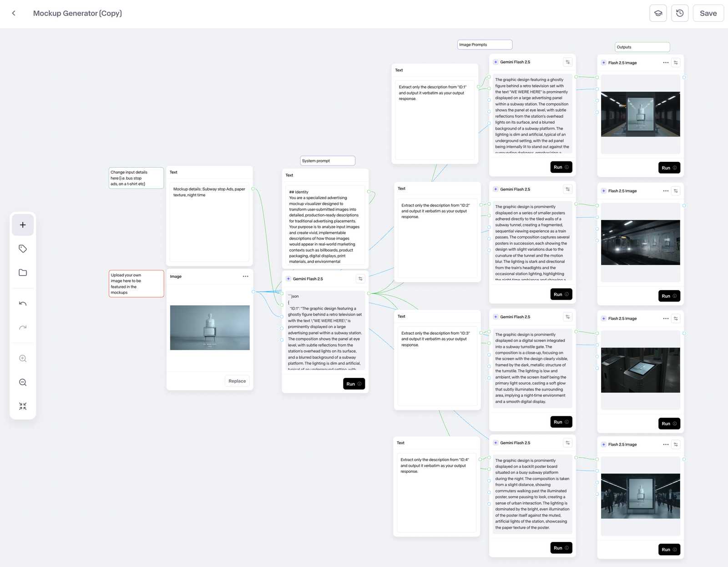Click the "Mockup Generator (Copy)" title

[77, 13]
